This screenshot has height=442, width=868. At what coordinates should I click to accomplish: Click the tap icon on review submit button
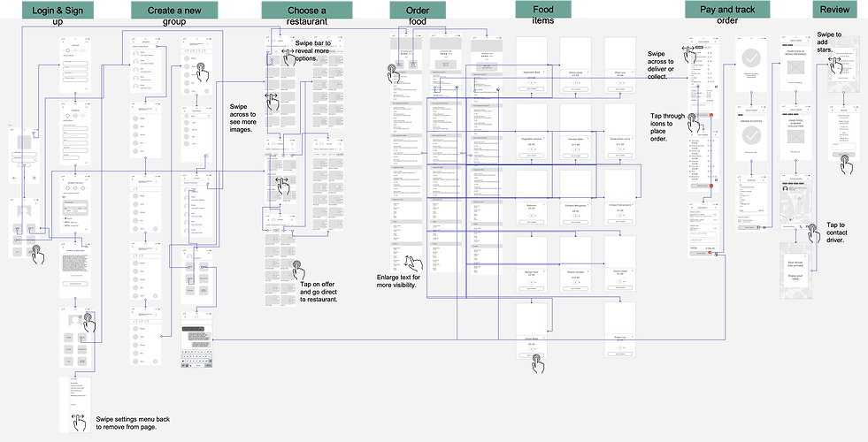click(847, 164)
